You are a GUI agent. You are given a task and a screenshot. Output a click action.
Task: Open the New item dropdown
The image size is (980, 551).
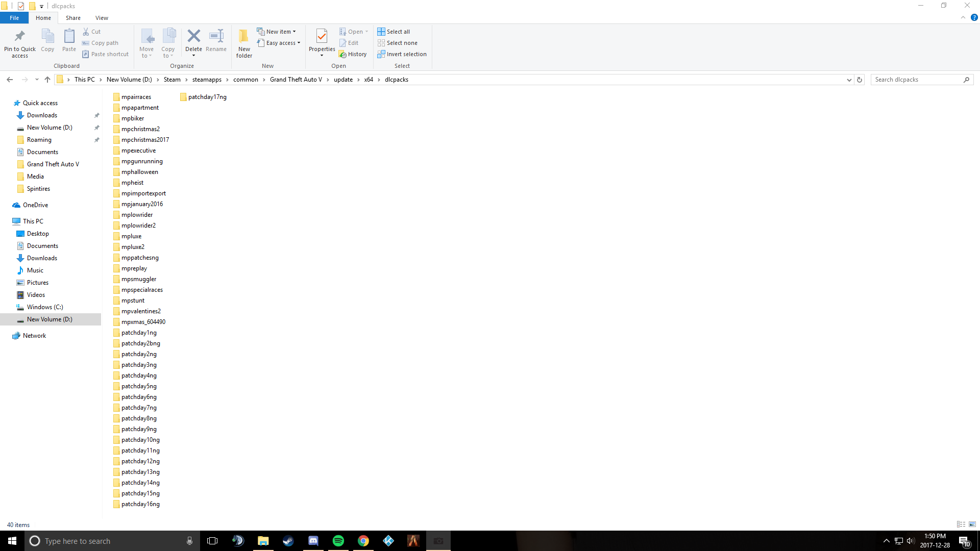(276, 32)
